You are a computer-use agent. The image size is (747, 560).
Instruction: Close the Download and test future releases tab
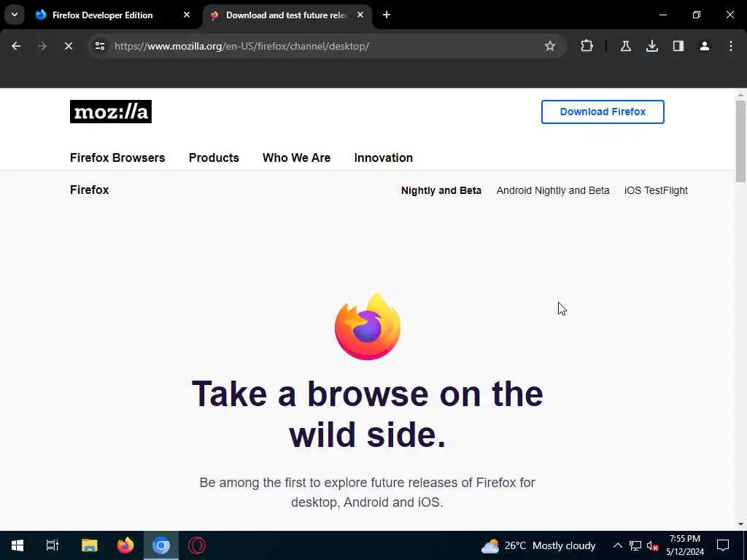(x=360, y=15)
